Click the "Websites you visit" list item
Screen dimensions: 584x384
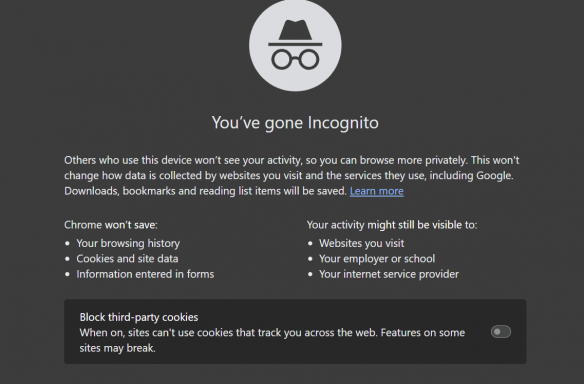[x=362, y=243]
